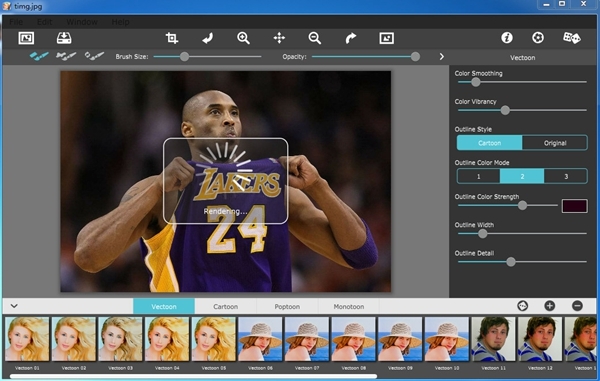Select the crop tool

click(171, 38)
